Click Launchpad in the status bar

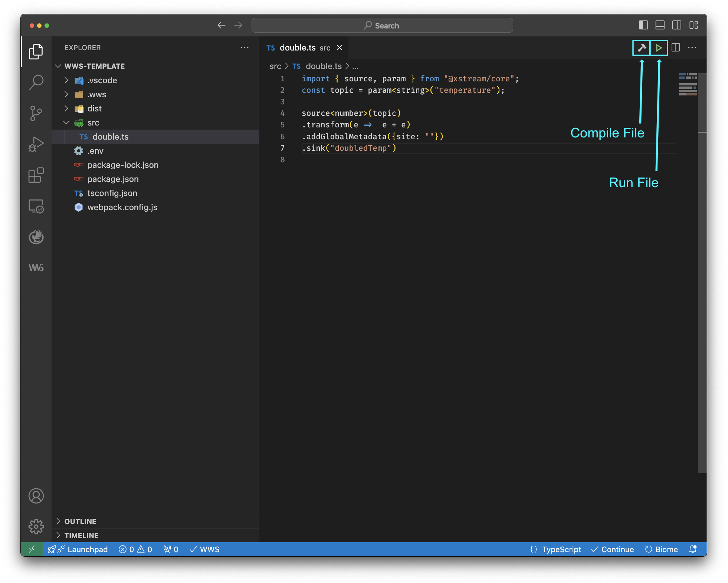point(87,550)
